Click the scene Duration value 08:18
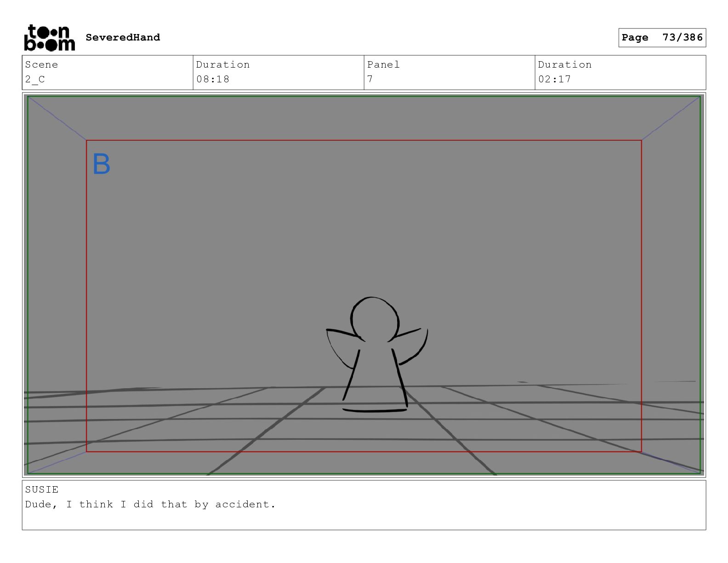This screenshot has height=563, width=728. [x=213, y=79]
